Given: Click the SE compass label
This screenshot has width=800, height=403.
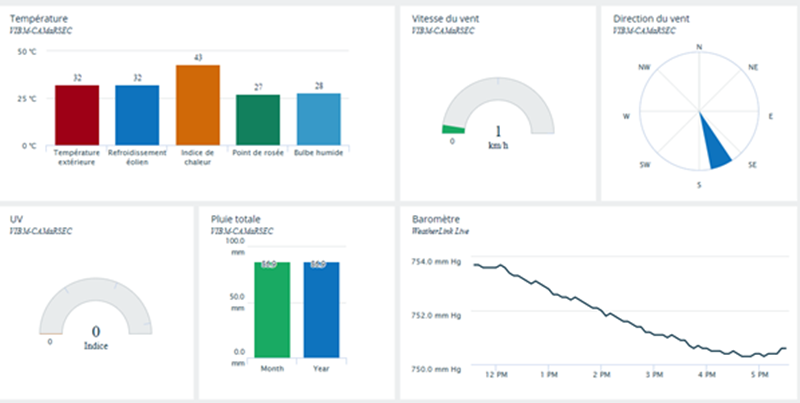Looking at the screenshot, I should (752, 165).
